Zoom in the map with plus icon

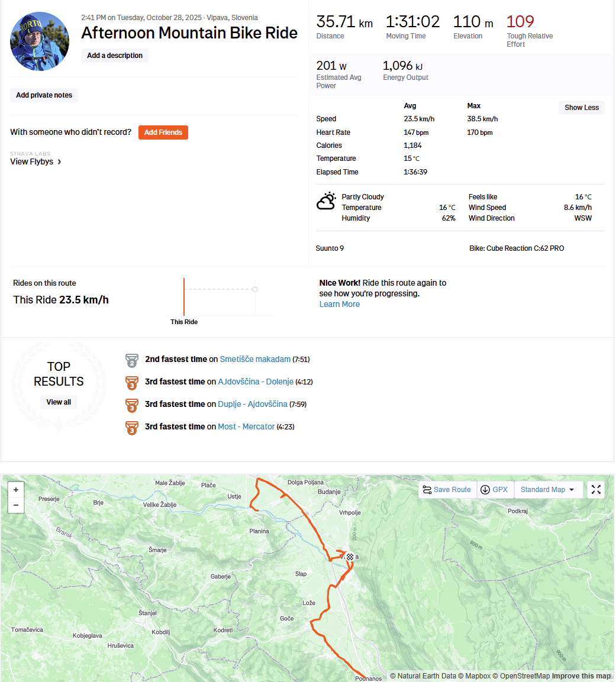(x=16, y=490)
